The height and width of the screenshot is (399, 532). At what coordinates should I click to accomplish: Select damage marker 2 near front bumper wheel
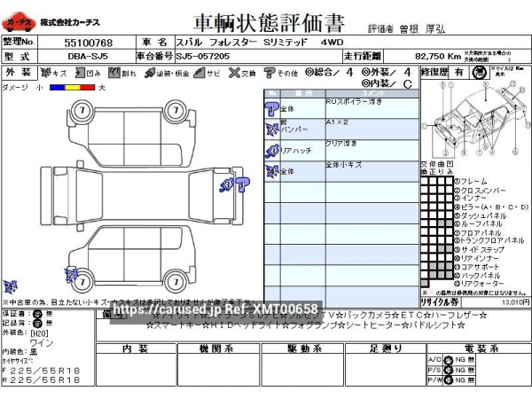click(71, 275)
